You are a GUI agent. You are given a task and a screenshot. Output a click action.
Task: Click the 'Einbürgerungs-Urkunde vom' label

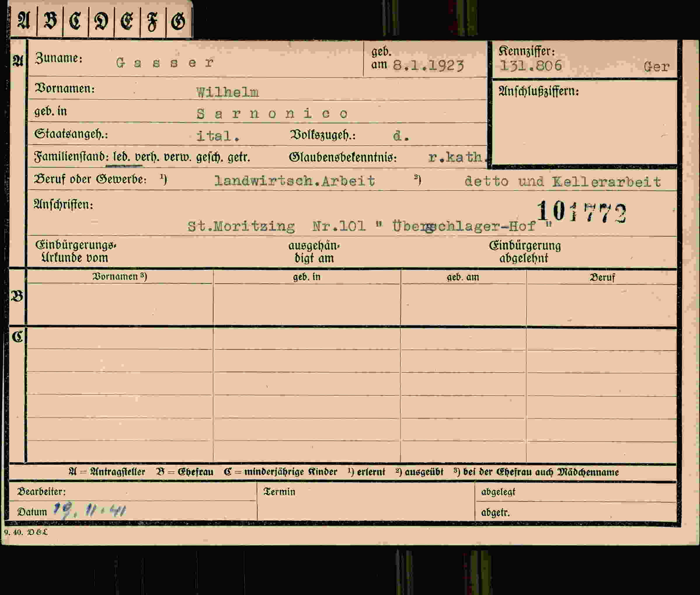[75, 252]
